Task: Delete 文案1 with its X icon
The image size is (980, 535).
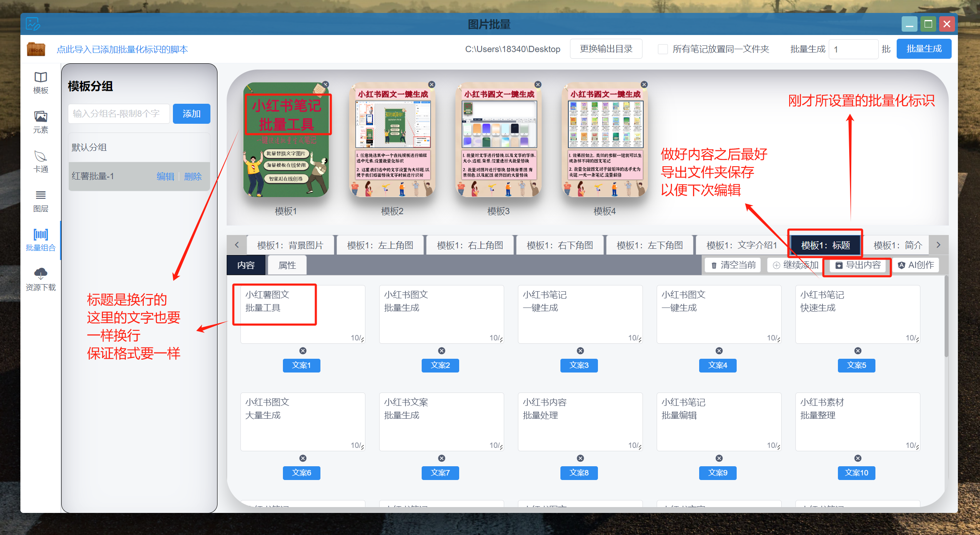Action: point(303,351)
